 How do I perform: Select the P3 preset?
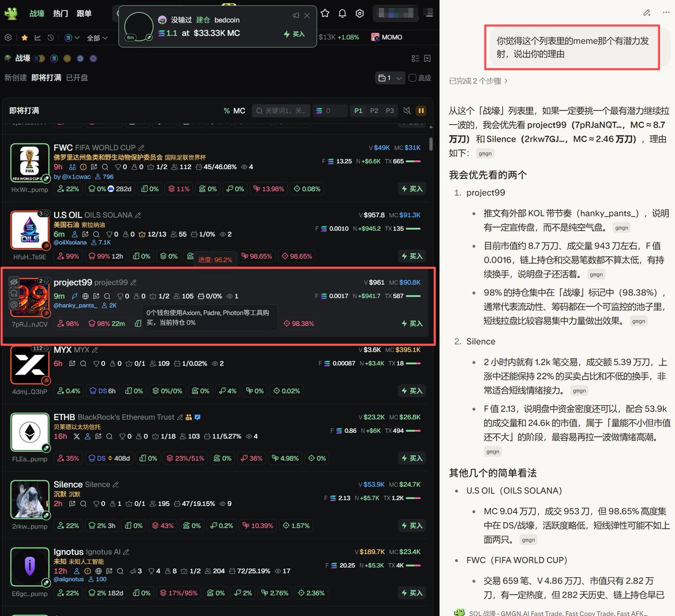click(x=390, y=111)
